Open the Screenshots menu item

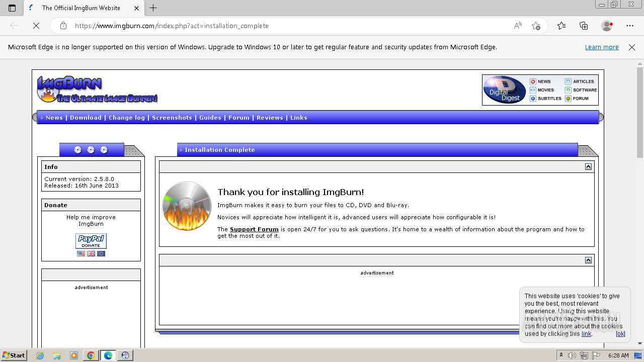pyautogui.click(x=172, y=118)
